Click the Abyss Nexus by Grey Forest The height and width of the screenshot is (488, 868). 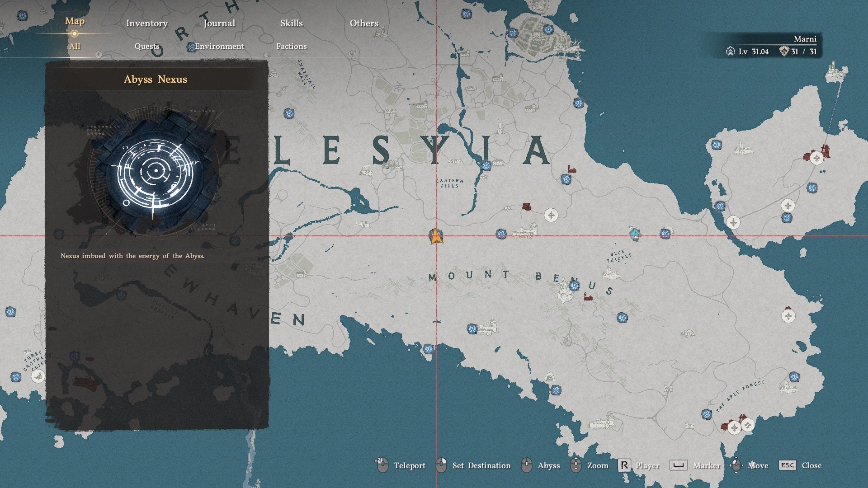tap(707, 414)
